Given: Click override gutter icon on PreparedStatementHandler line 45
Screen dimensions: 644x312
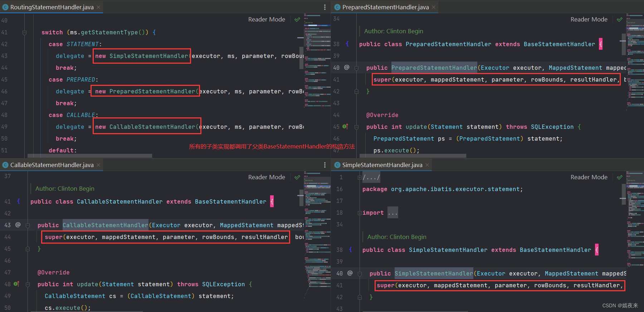Looking at the screenshot, I should 345,126.
